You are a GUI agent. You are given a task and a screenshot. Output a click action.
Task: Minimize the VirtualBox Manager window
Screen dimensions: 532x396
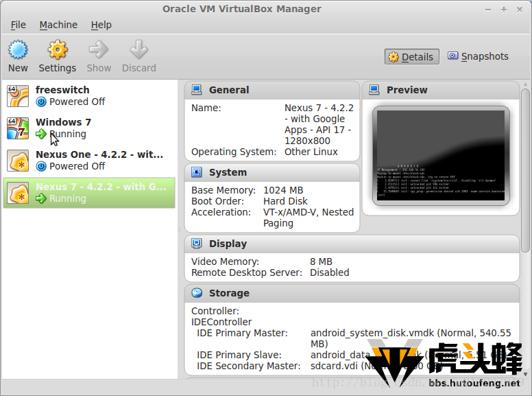(488, 10)
